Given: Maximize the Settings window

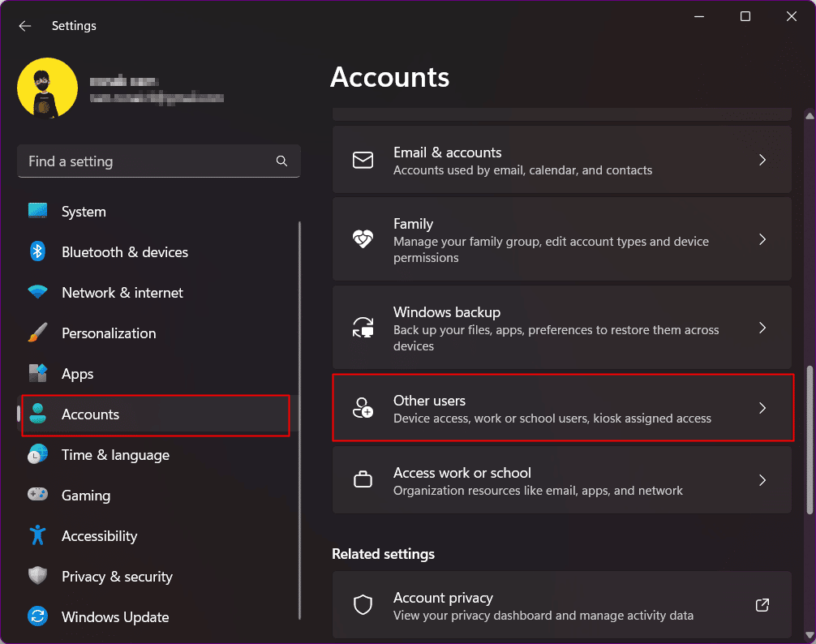Looking at the screenshot, I should 745,17.
